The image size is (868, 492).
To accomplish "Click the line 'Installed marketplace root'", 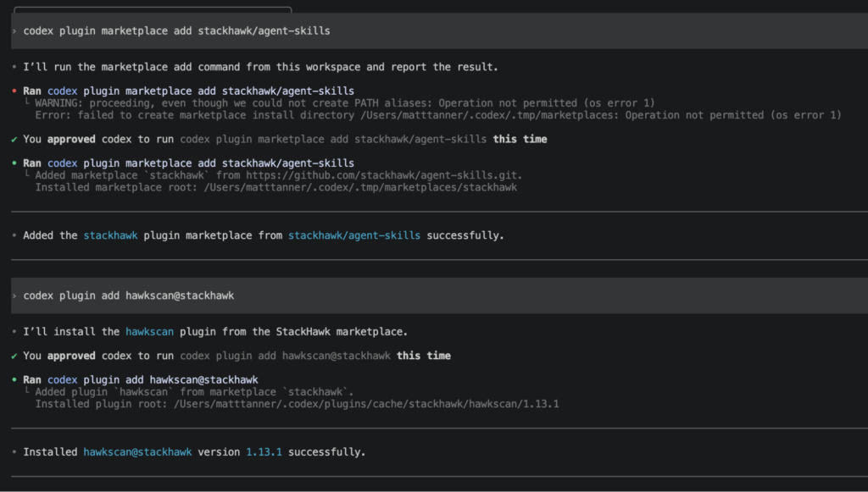I will click(275, 187).
